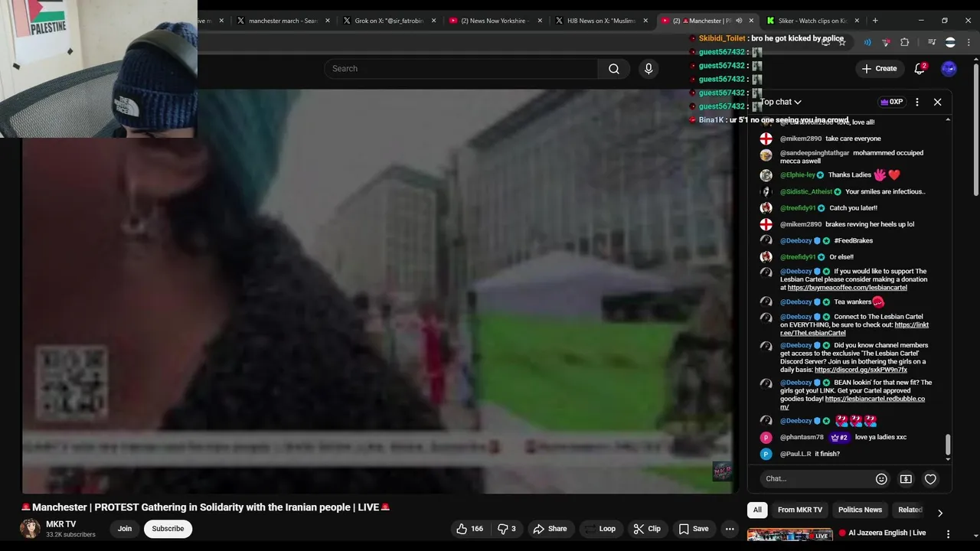Bookmark this page with star icon
The image size is (980, 551).
(x=842, y=43)
